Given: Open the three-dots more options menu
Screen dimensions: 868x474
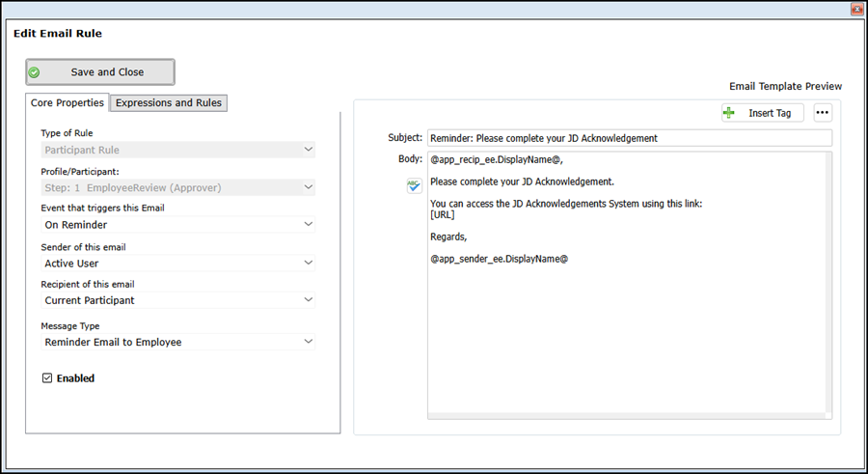Looking at the screenshot, I should click(x=822, y=113).
